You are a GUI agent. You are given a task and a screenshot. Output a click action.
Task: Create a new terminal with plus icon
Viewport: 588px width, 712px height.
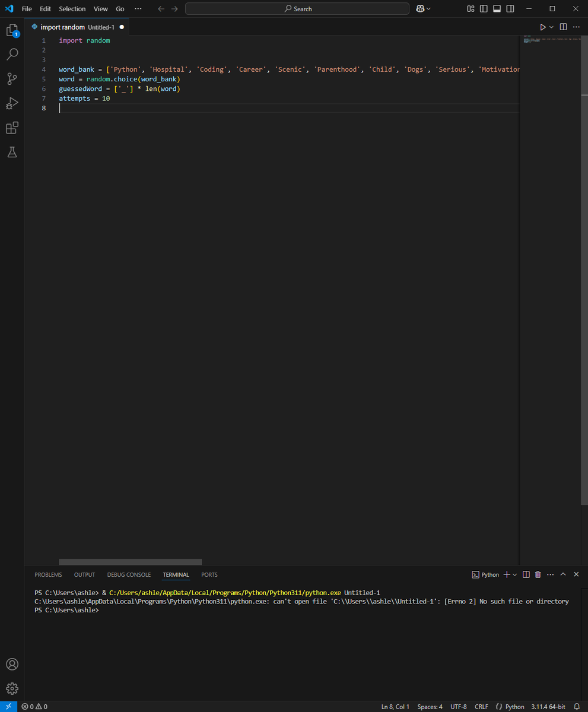pos(507,574)
